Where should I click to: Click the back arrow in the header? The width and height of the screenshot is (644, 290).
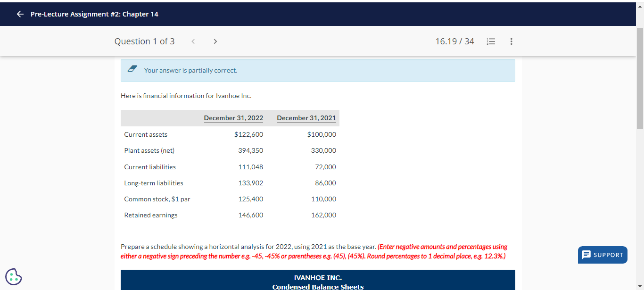tap(20, 14)
